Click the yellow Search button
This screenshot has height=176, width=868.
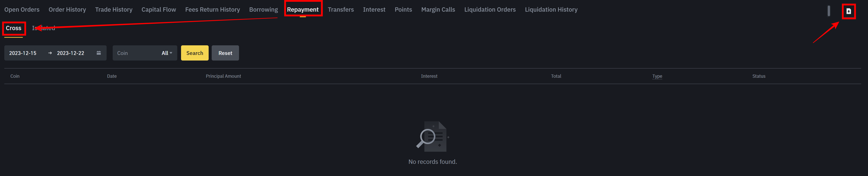point(195,53)
